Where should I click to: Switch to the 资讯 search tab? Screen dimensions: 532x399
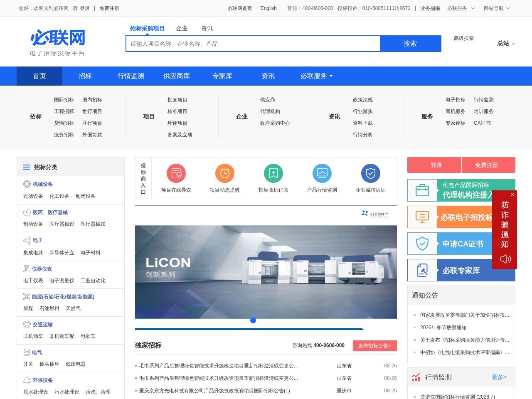tap(207, 29)
